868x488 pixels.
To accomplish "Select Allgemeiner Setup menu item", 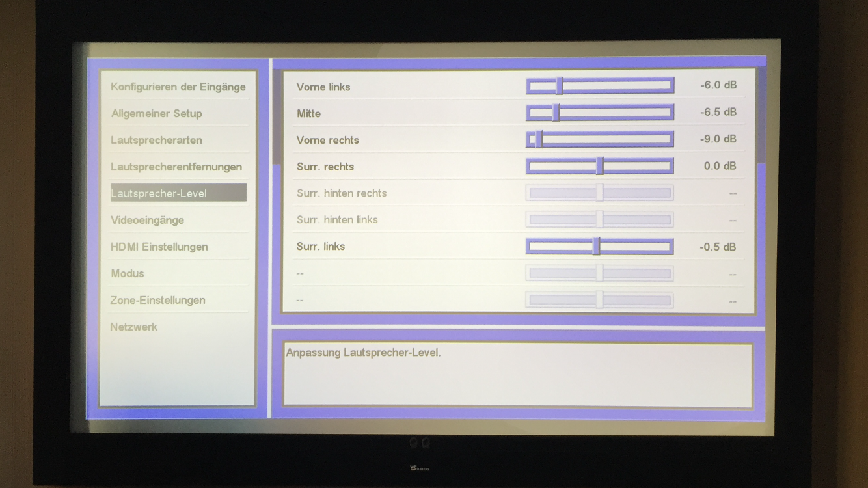I will [x=157, y=113].
